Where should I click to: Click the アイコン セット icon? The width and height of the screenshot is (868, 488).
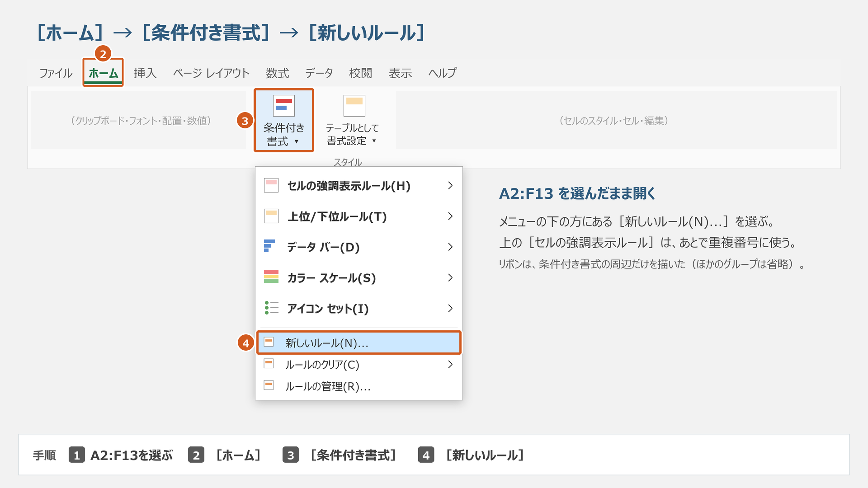(271, 308)
